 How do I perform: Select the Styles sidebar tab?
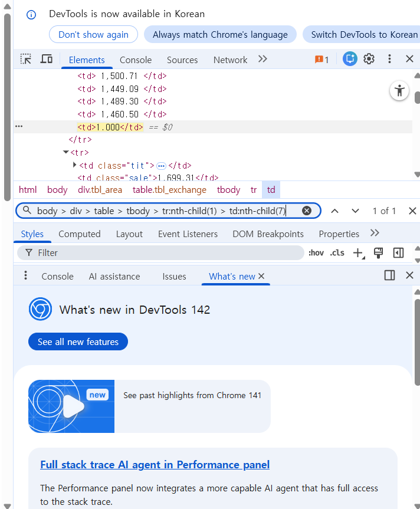click(32, 234)
